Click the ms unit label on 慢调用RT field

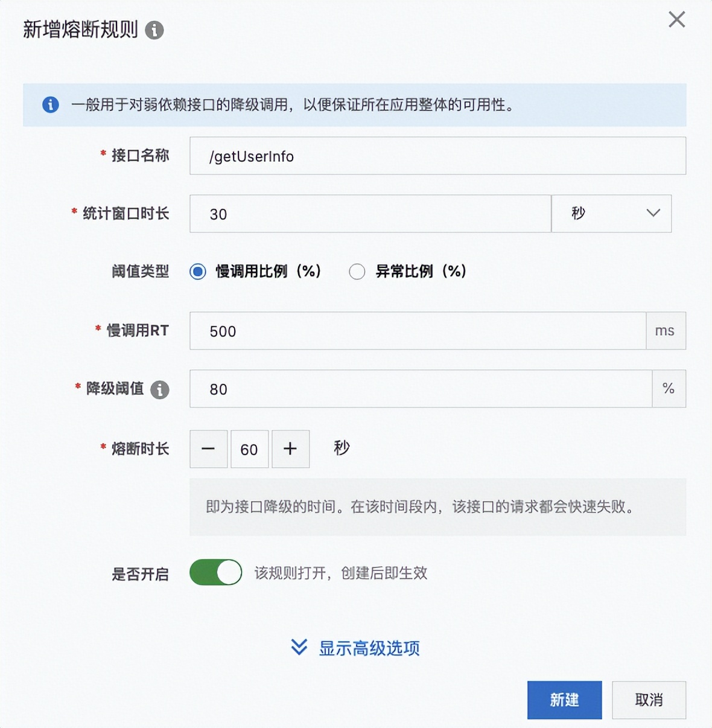[x=666, y=330]
